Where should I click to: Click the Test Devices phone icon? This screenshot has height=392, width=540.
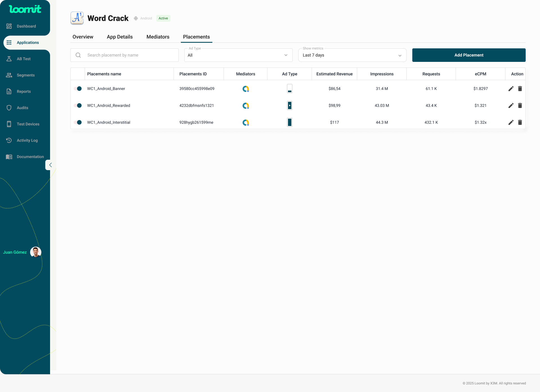tap(9, 124)
